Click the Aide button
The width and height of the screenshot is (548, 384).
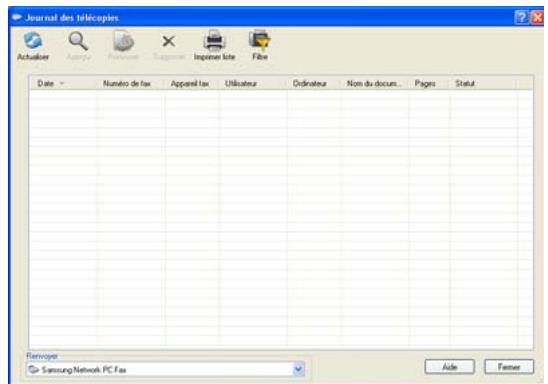pos(449,367)
